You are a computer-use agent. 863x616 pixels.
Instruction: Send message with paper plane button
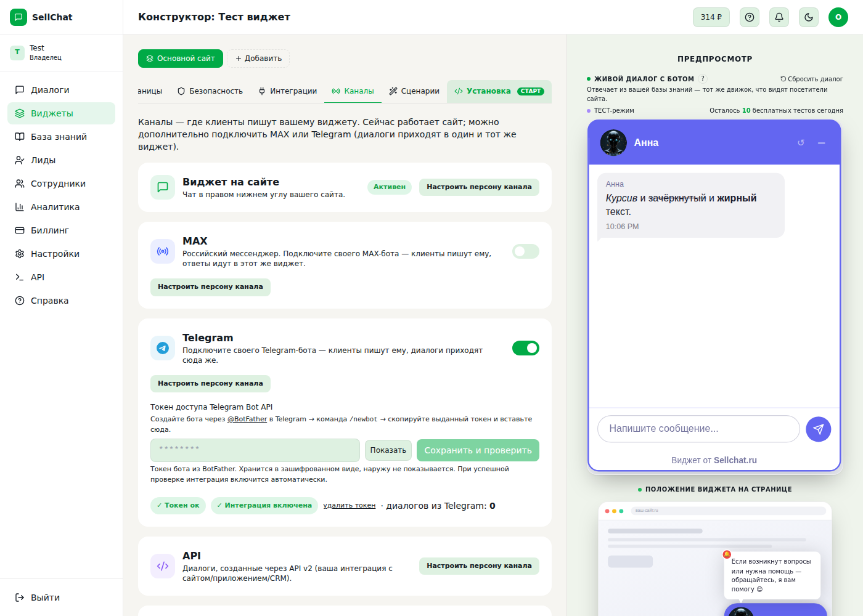[x=819, y=429]
